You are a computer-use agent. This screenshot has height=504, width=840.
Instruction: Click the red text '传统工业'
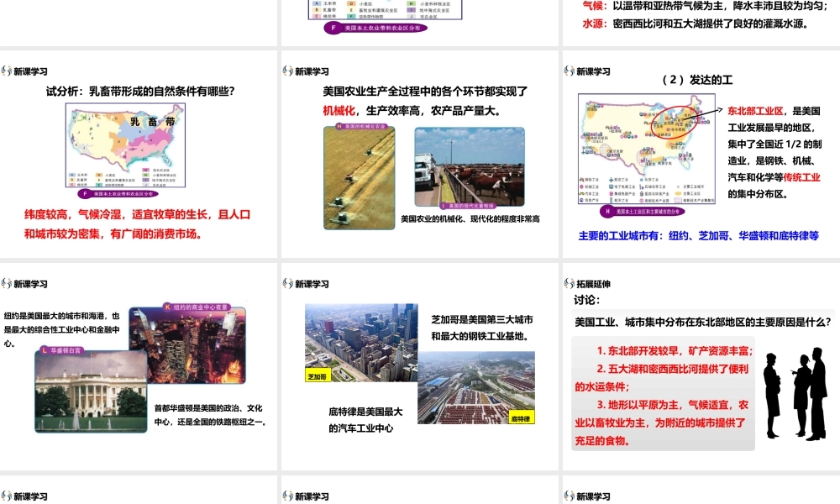point(801,177)
